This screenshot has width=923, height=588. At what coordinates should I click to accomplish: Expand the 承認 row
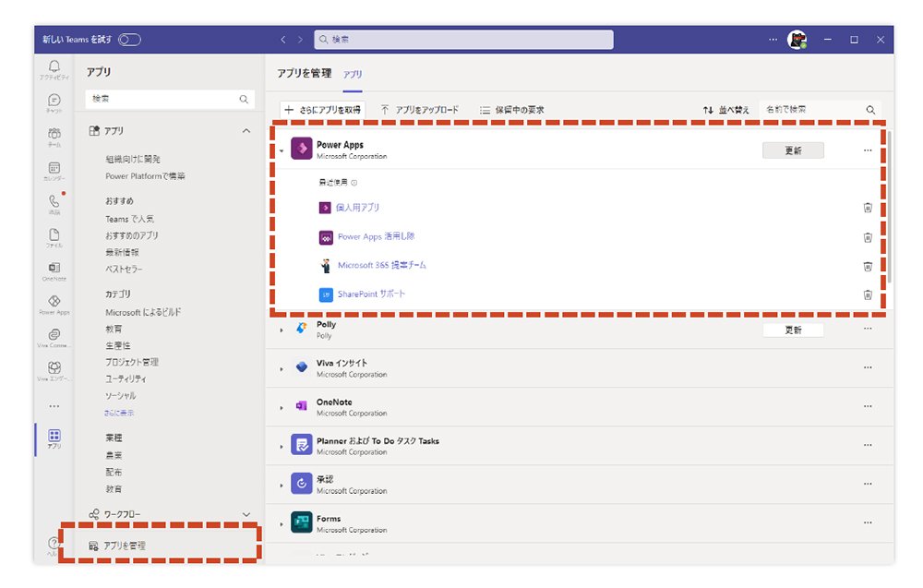(282, 486)
